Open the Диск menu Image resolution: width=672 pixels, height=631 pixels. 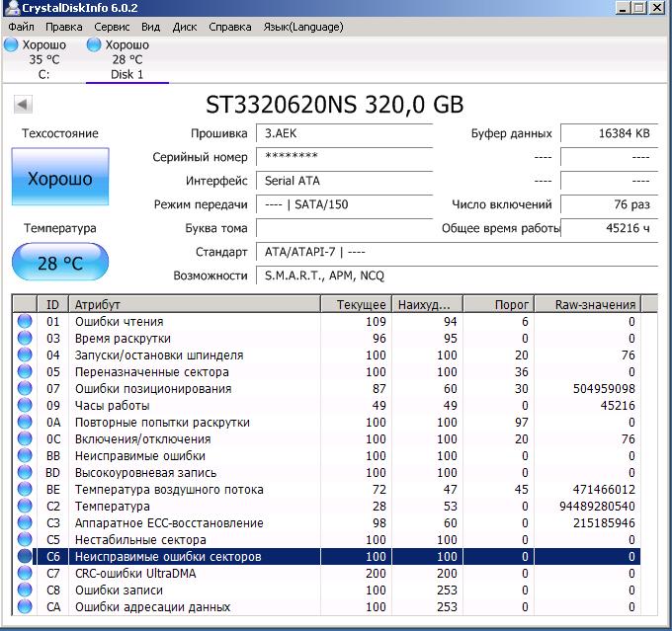185,27
